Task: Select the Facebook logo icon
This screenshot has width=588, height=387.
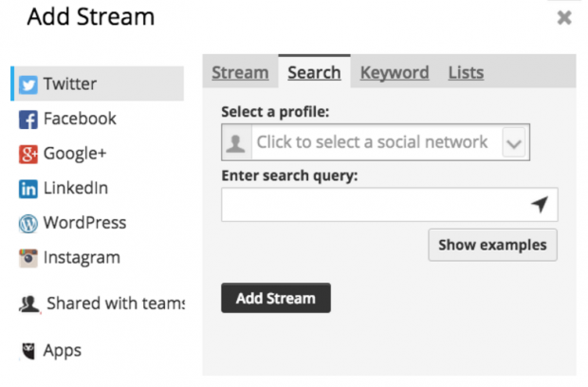Action: pyautogui.click(x=28, y=120)
